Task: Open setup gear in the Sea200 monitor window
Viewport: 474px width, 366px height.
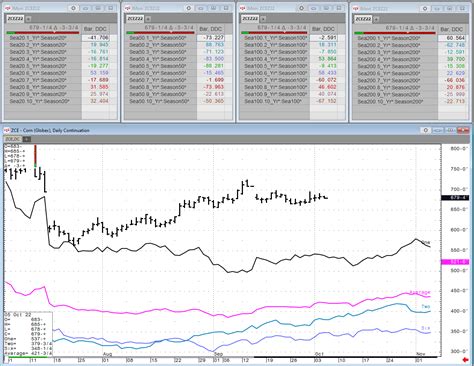Action: point(425,8)
